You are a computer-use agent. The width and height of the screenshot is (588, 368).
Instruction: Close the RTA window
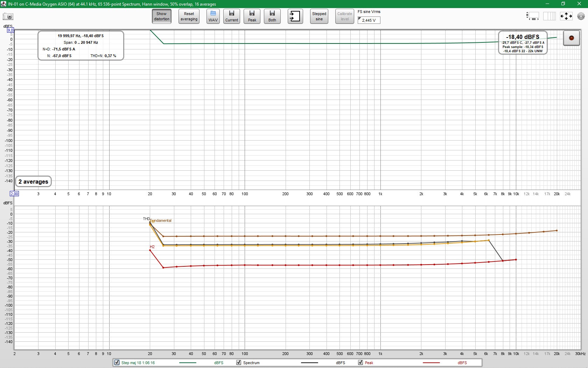[x=579, y=4]
